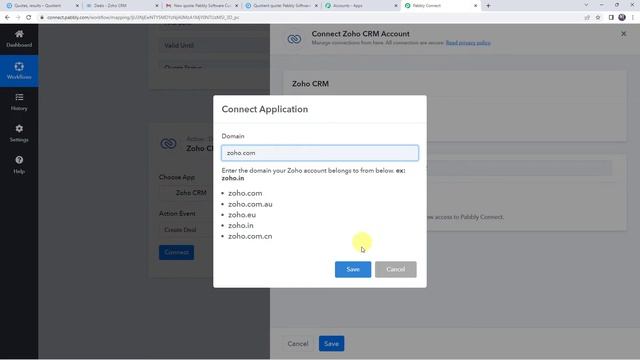Click the Connect Application dialog title

coord(265,109)
